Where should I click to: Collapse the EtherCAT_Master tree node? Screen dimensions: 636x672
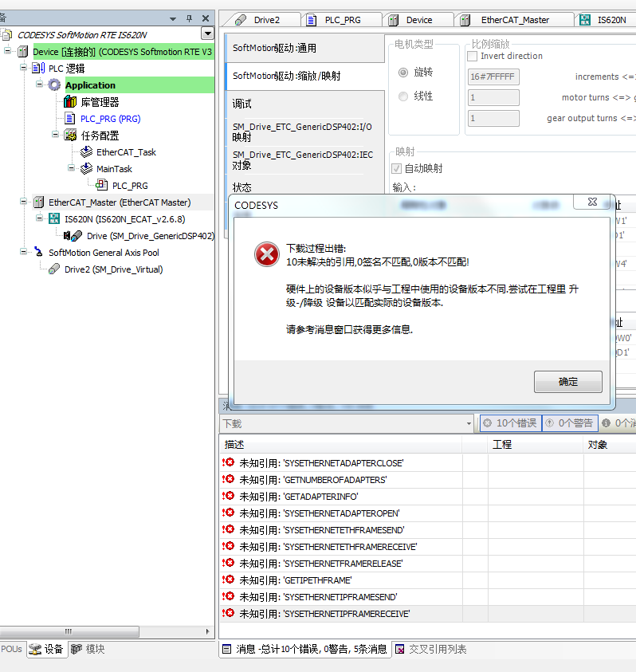tap(24, 202)
